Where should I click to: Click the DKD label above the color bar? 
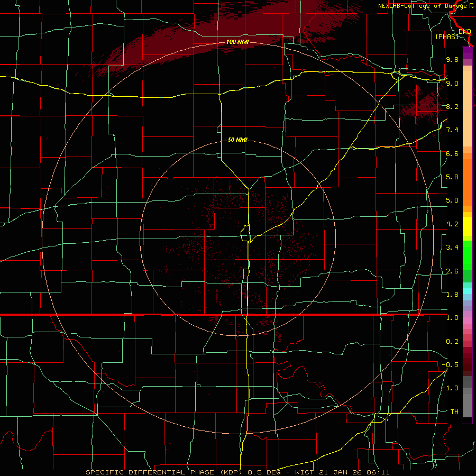tap(465, 32)
